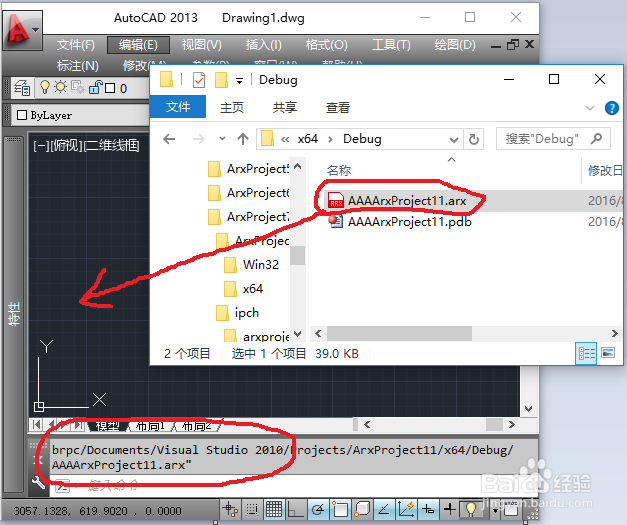The height and width of the screenshot is (525, 627).
Task: Open the 文件 tab in Explorer
Action: coord(178,107)
